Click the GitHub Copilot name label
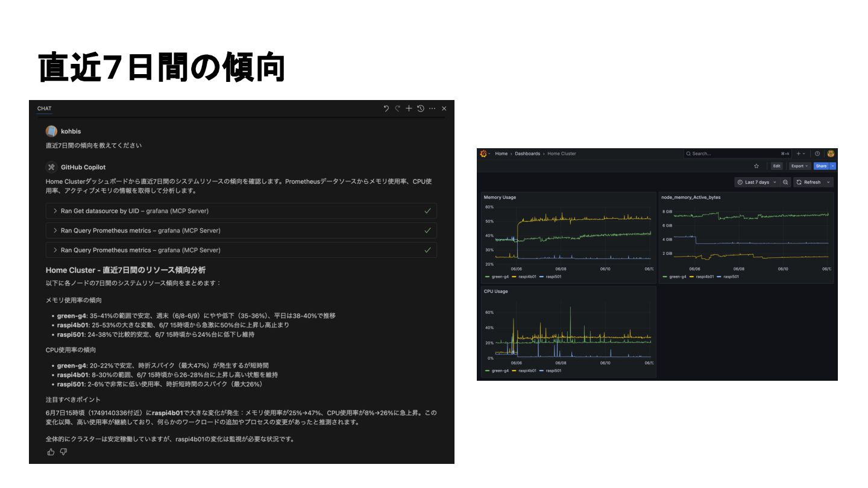Screen dimensions: 868x488 83,167
